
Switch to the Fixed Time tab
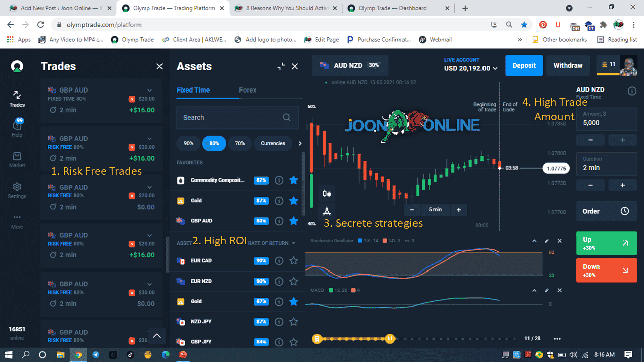point(193,90)
